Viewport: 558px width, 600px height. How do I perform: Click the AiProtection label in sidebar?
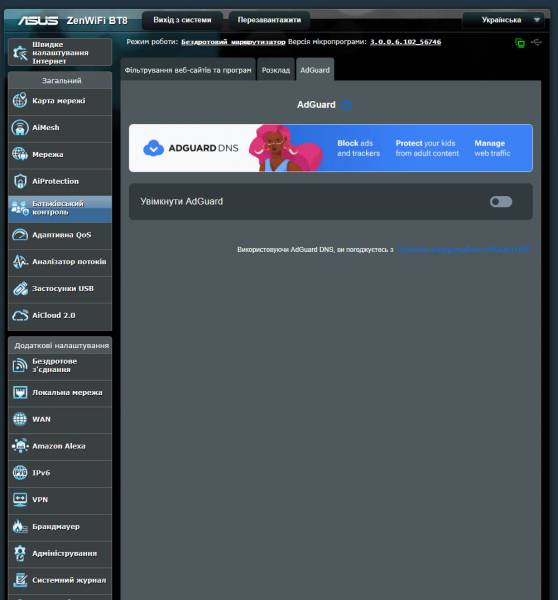(x=55, y=181)
